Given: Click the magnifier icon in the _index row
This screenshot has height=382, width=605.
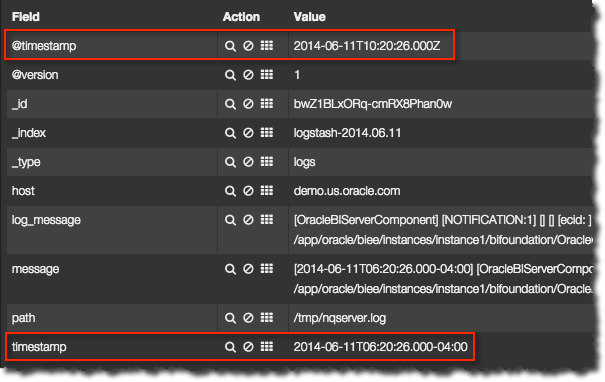Looking at the screenshot, I should click(x=230, y=133).
